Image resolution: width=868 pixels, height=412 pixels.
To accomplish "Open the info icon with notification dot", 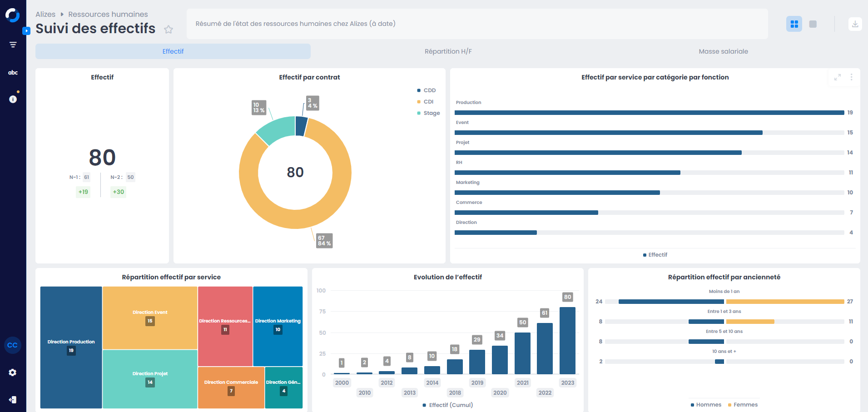I will tap(13, 99).
